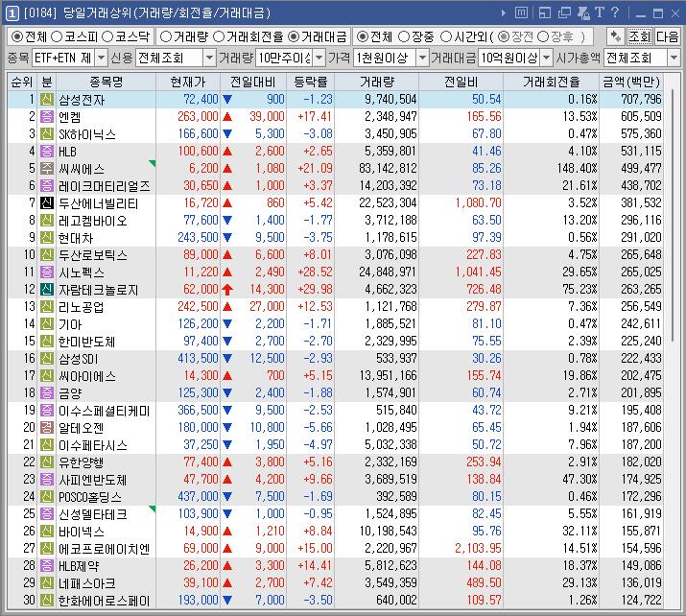Click the 전일비 column header
Viewport: 686px width, 616px height.
point(461,82)
